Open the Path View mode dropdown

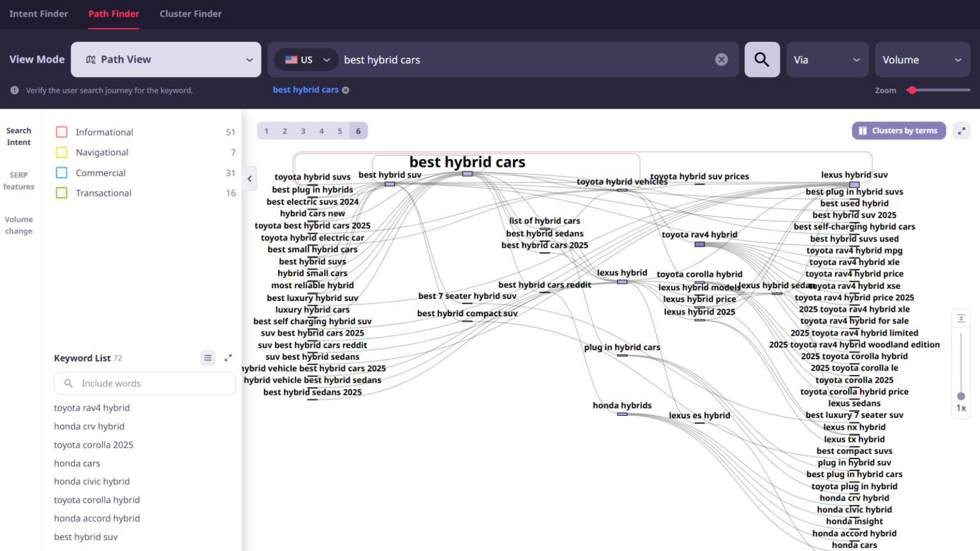[x=165, y=59]
